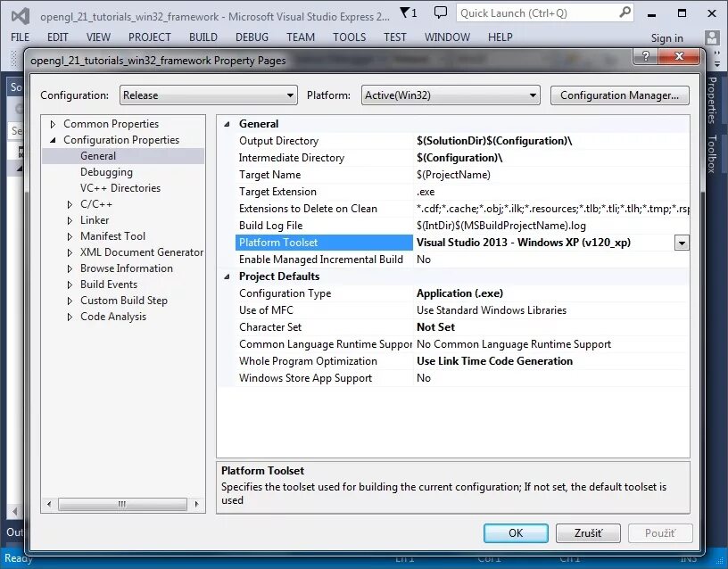Click the Configuration Manager button

click(x=619, y=95)
